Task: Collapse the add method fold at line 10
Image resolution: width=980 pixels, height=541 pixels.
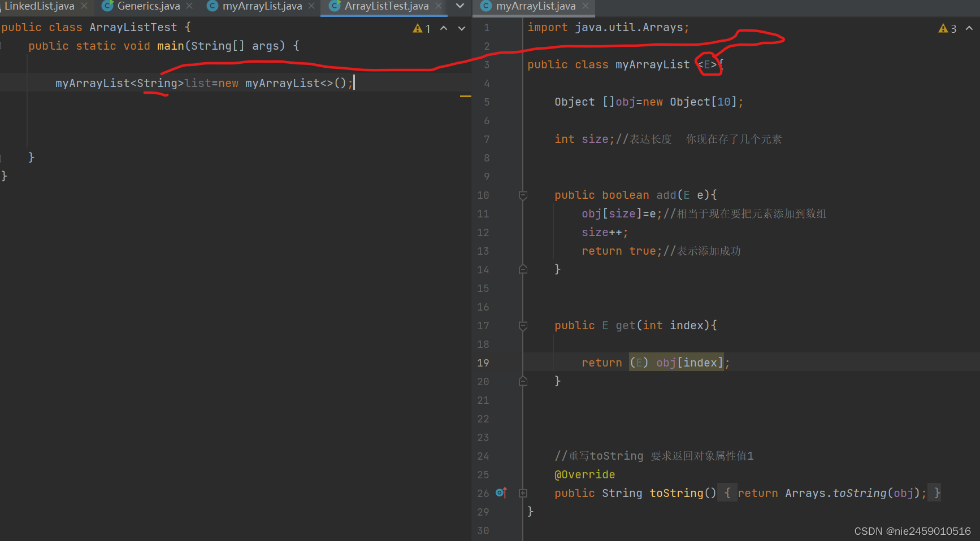Action: coord(523,195)
